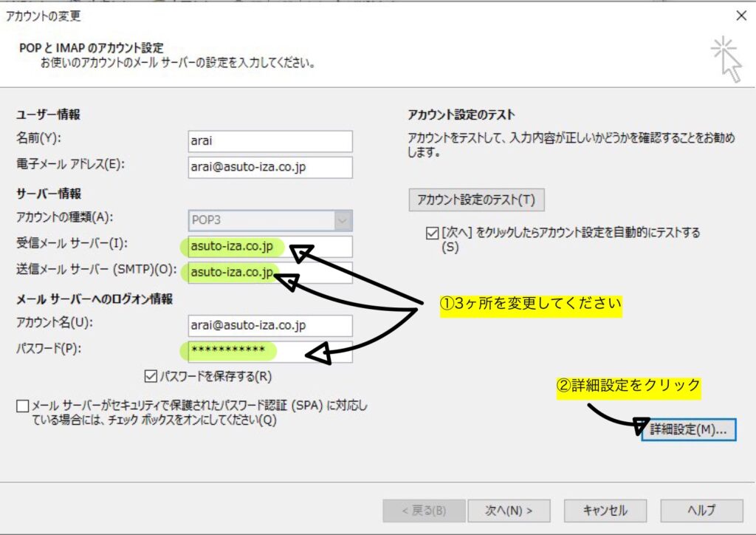The height and width of the screenshot is (535, 756).
Task: Open 詳細設定(M)... settings
Action: click(688, 429)
